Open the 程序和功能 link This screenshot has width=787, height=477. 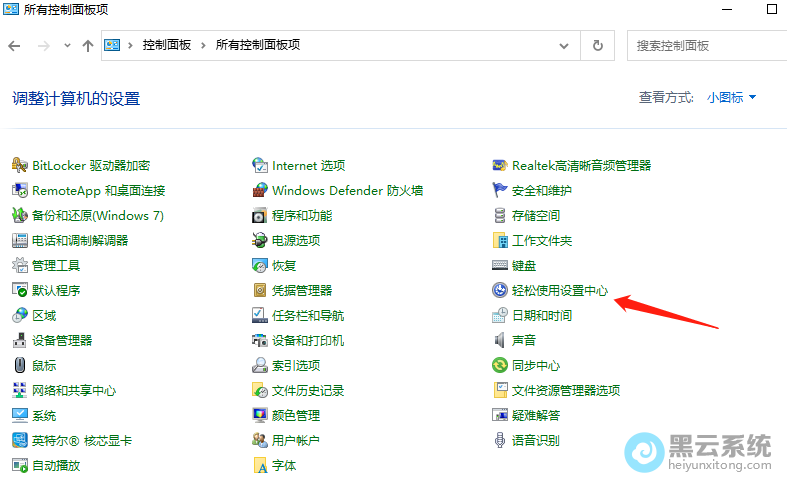pos(302,215)
